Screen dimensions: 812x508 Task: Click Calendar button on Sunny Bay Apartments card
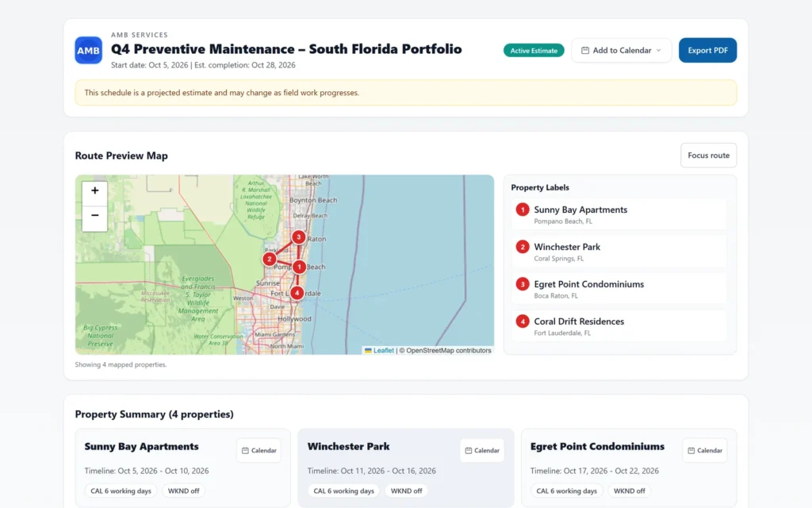tap(259, 451)
